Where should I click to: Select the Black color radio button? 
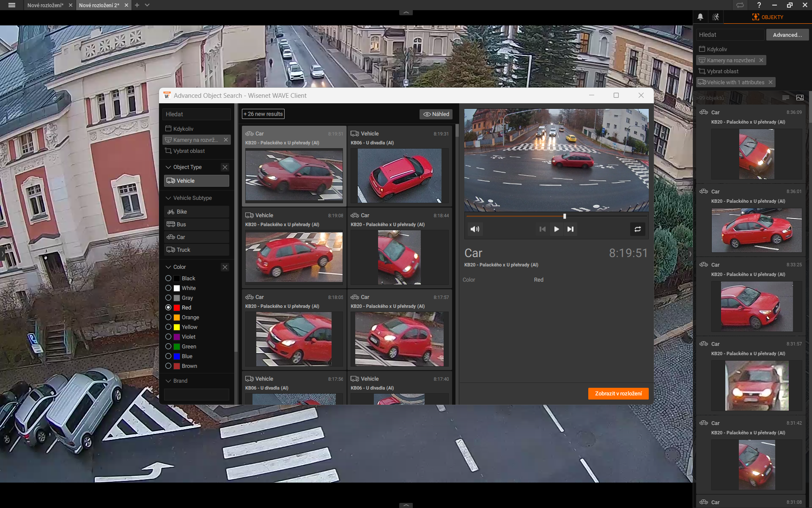(168, 279)
